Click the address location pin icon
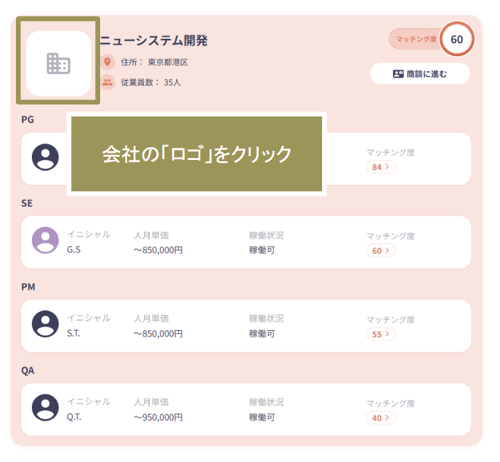Image resolution: width=500 pixels, height=462 pixels. pos(107,62)
